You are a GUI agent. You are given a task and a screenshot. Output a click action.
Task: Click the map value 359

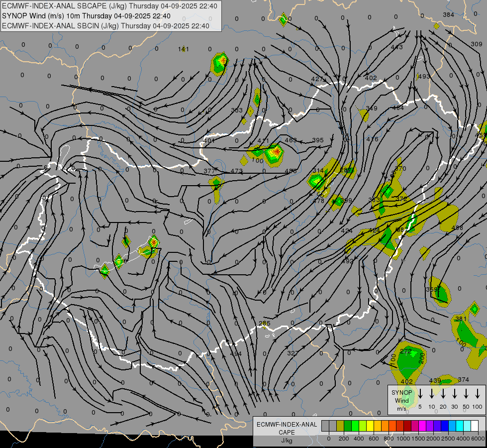pos(432,289)
